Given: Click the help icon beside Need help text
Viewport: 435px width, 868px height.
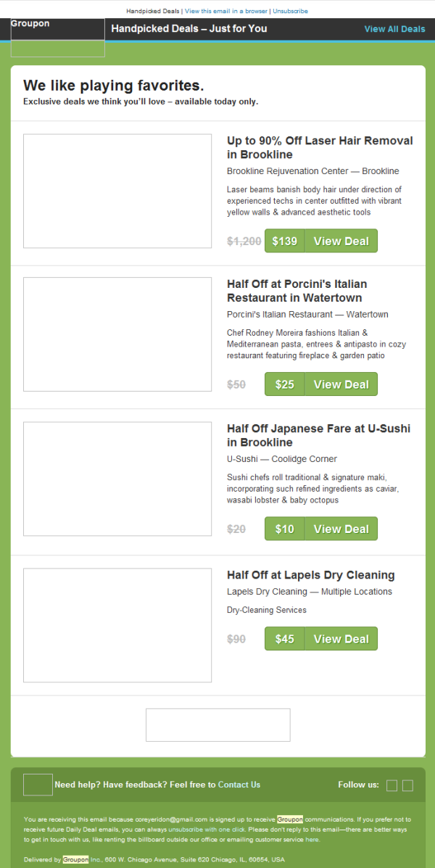Looking at the screenshot, I should [x=38, y=785].
